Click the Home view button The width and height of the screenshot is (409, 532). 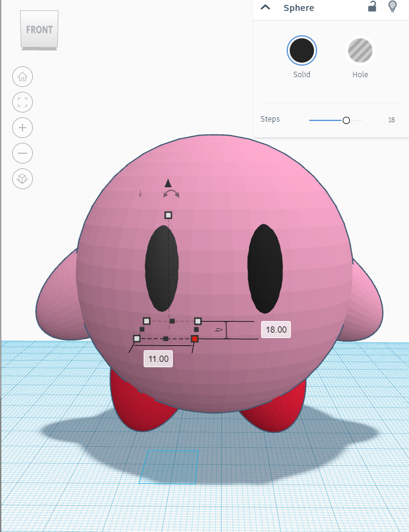23,77
